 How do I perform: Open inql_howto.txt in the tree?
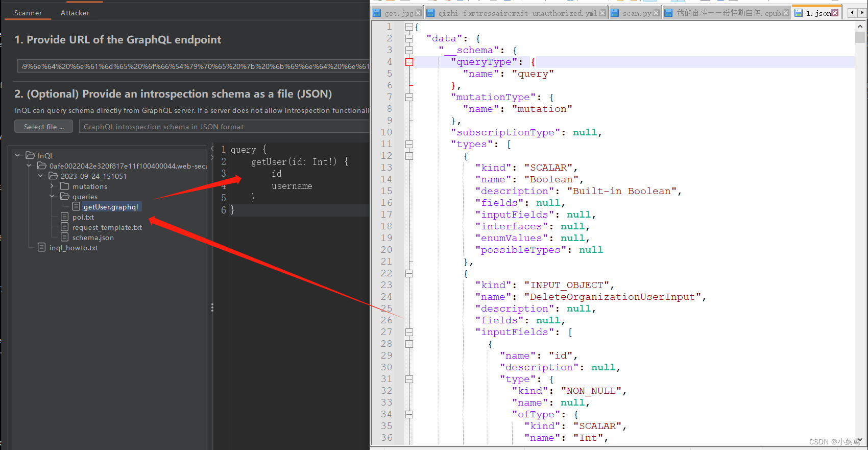pyautogui.click(x=74, y=248)
